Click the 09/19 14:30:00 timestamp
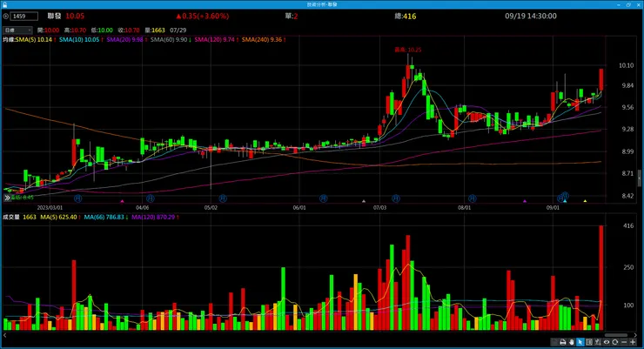 tap(531, 17)
